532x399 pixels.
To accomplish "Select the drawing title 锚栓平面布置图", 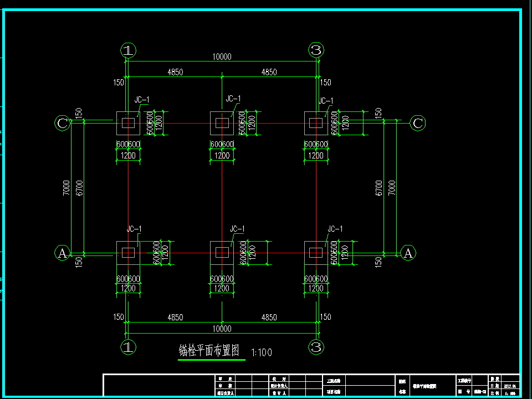I will (209, 350).
